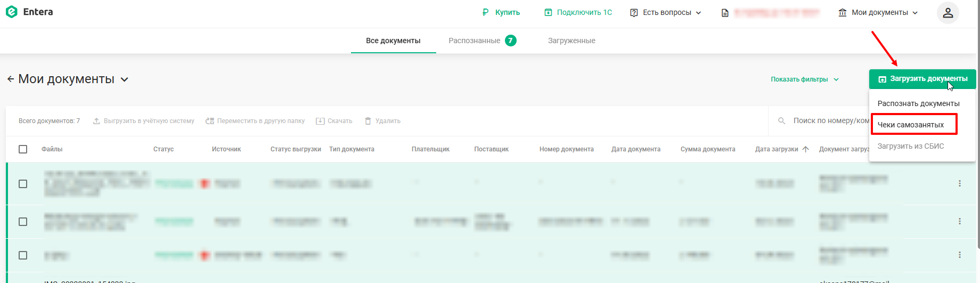Switch to Распознанные tab
The height and width of the screenshot is (283, 980).
[x=474, y=41]
